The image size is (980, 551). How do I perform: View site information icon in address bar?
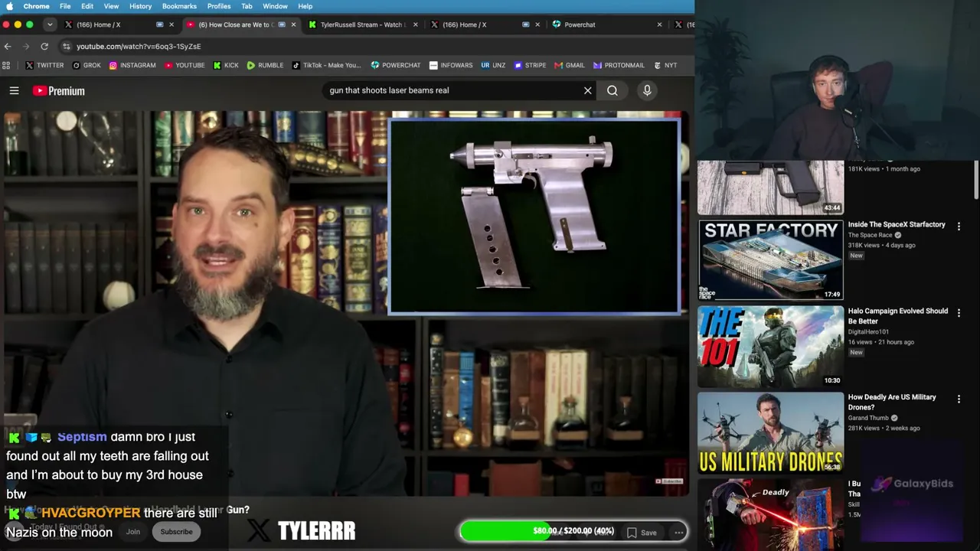point(67,46)
